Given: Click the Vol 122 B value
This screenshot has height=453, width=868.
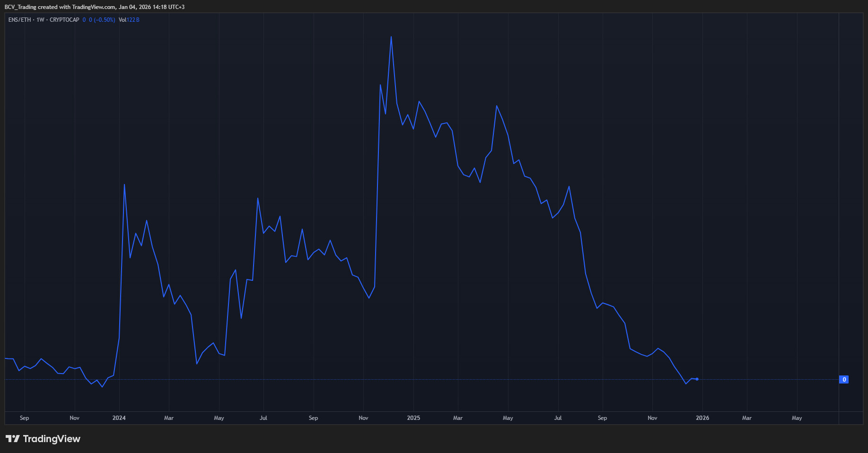Looking at the screenshot, I should 129,20.
